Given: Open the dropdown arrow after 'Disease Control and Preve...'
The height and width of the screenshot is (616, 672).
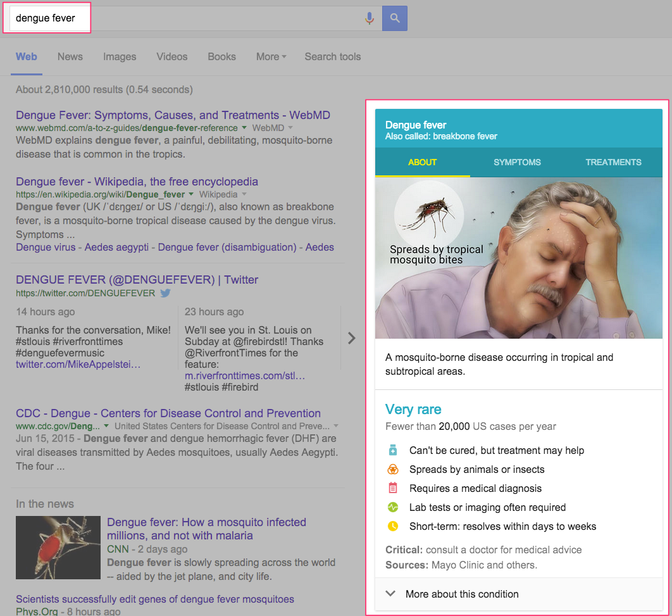Looking at the screenshot, I should [x=336, y=426].
